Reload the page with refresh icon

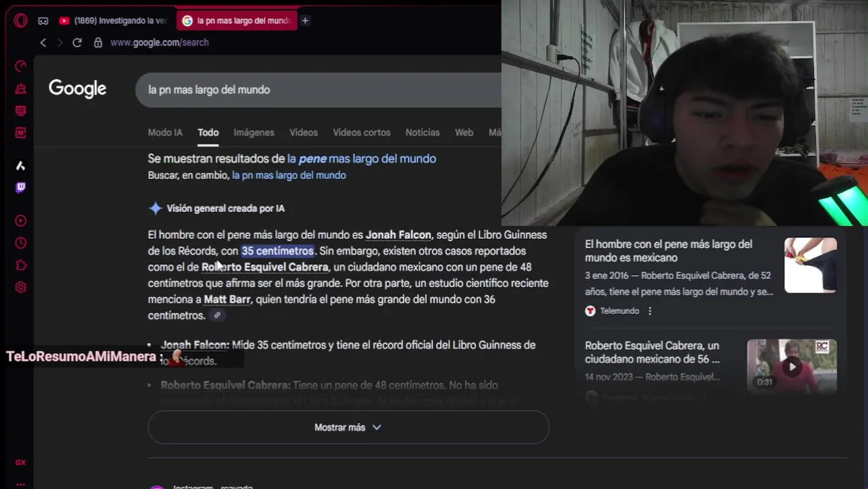coord(77,42)
